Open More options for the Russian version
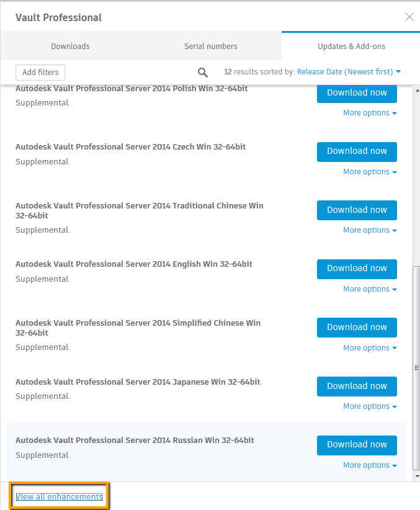 pos(370,465)
